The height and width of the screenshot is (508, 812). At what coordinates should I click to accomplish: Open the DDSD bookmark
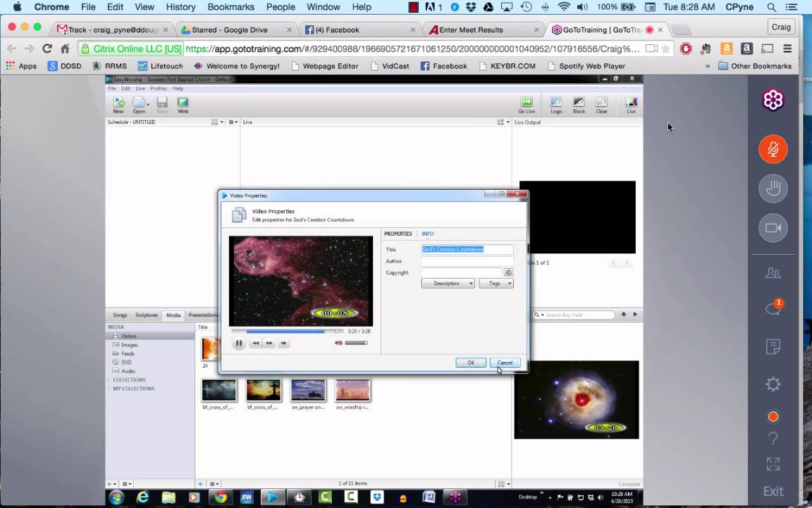(65, 66)
